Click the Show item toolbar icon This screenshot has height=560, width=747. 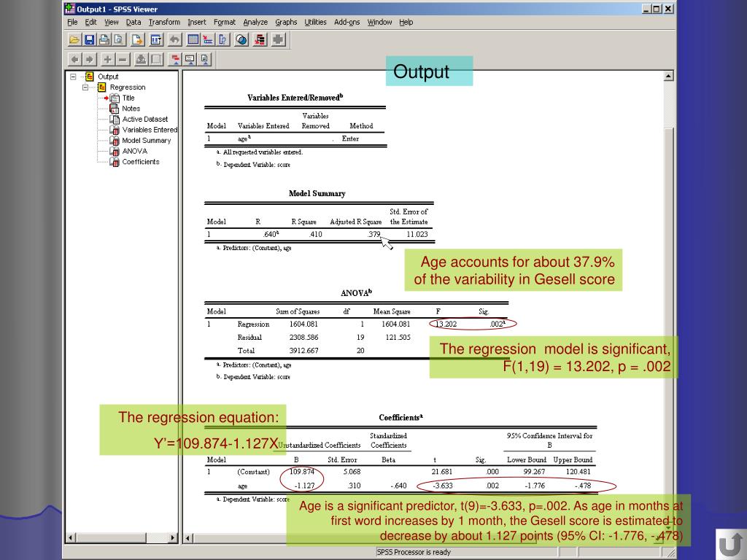pos(141,60)
